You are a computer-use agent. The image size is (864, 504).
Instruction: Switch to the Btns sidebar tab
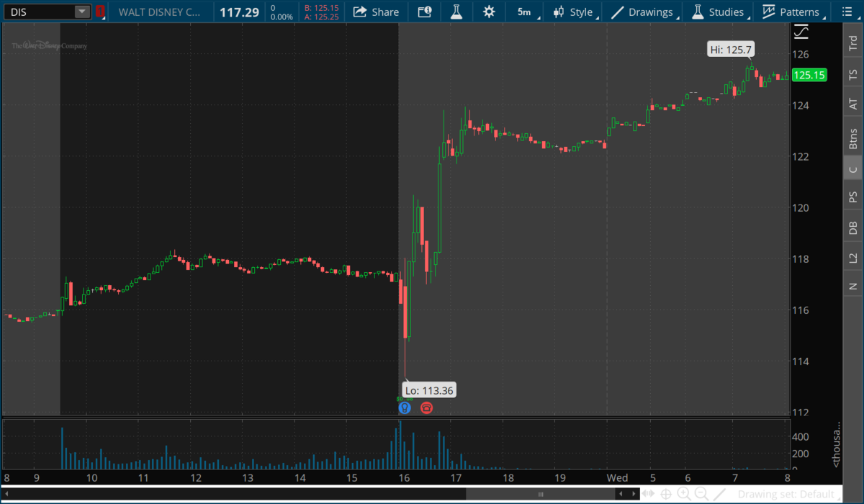[x=853, y=138]
